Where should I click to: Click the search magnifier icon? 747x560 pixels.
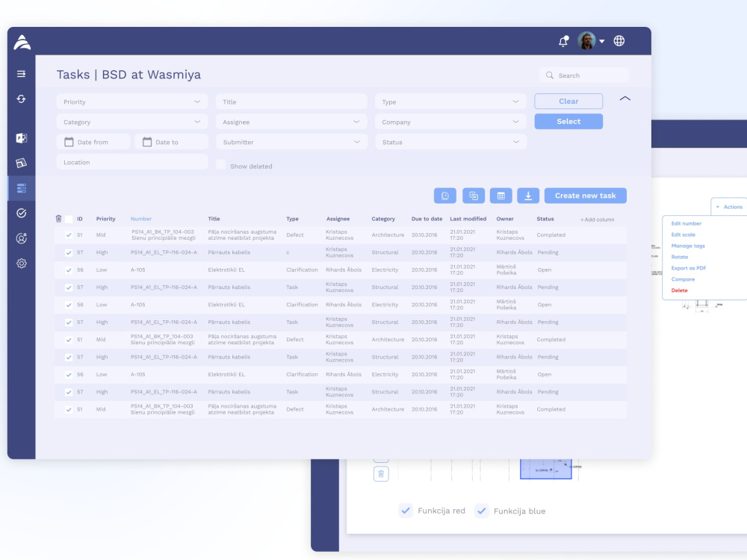(x=549, y=75)
